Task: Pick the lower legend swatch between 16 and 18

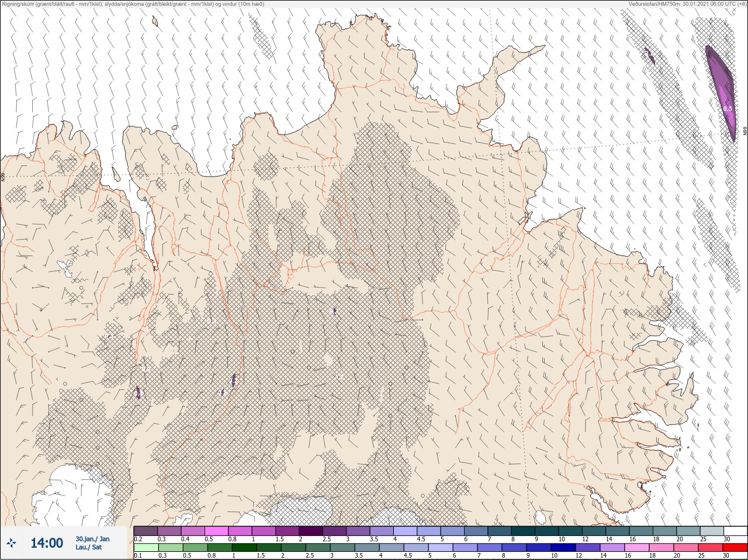Action: 637,548
